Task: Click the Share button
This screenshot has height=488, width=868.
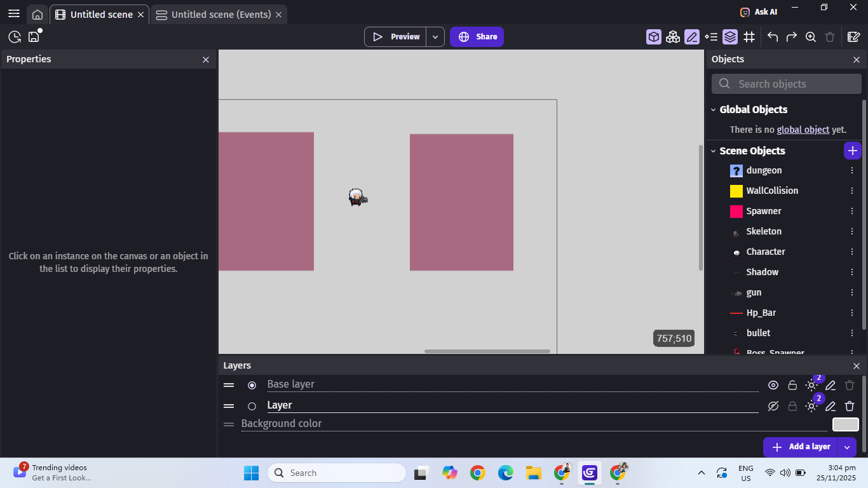Action: point(477,37)
